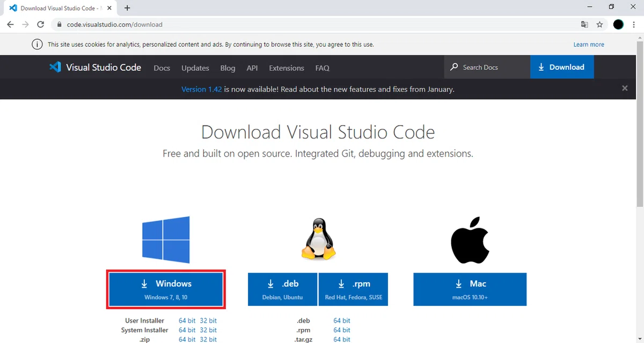Bookmark this page with the star icon

click(599, 25)
